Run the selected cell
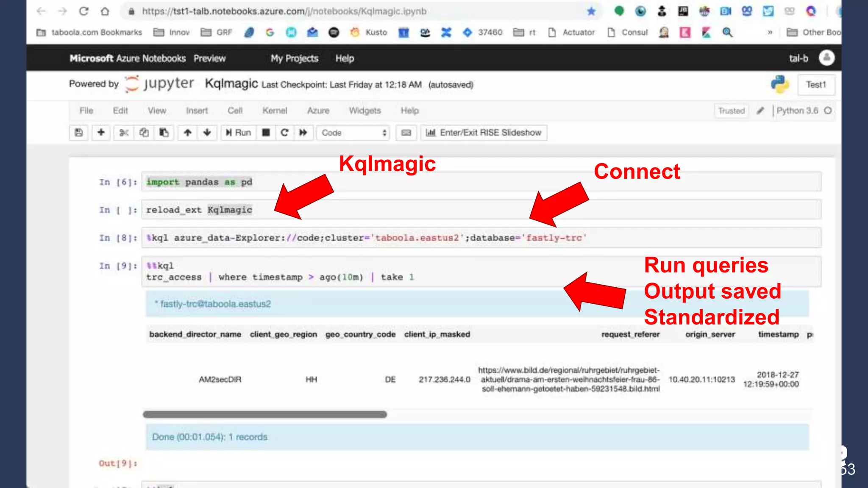This screenshot has height=488, width=868. click(238, 133)
